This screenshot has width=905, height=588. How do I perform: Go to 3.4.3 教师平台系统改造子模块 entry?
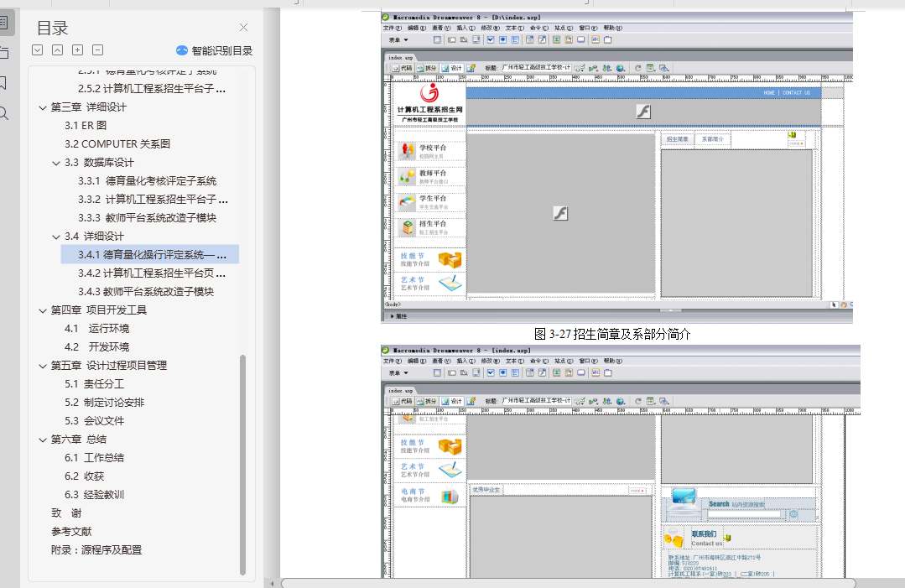pyautogui.click(x=146, y=292)
